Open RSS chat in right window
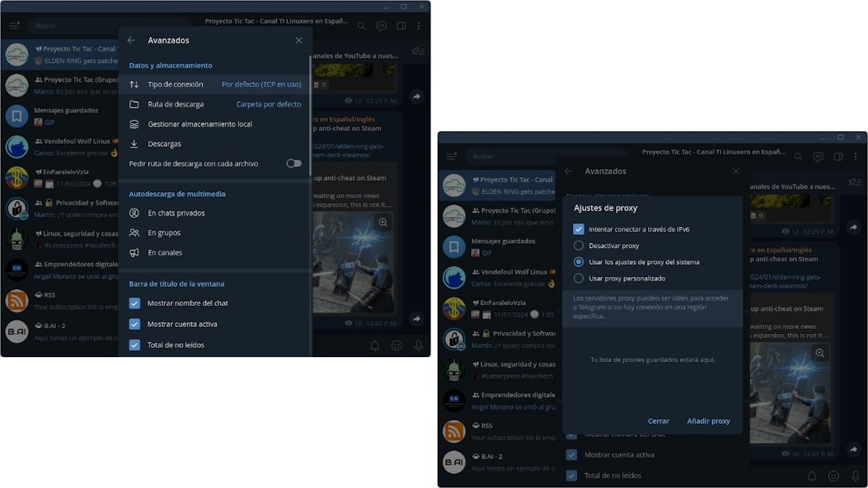 coord(497,431)
